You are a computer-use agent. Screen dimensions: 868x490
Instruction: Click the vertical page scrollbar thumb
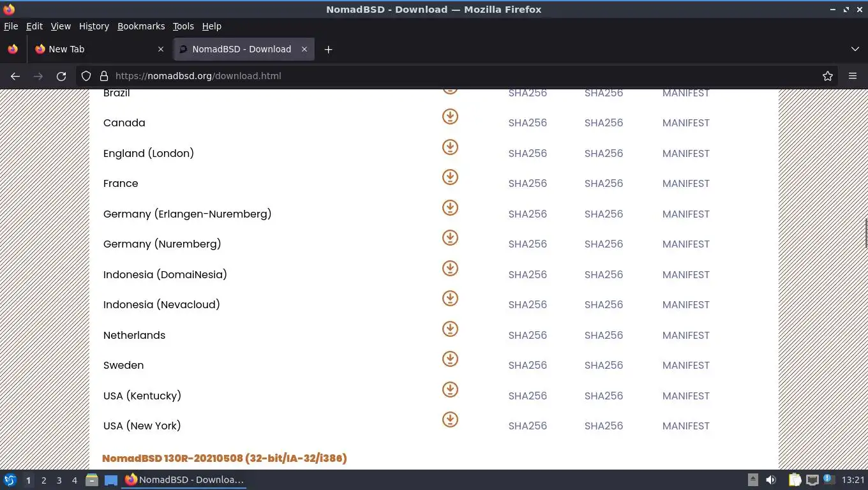coord(865,234)
